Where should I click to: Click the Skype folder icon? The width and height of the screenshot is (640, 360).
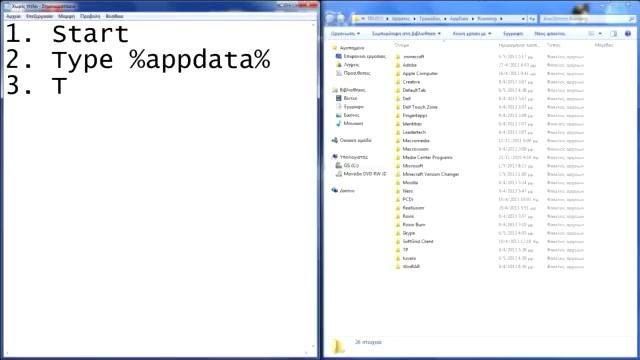click(x=398, y=233)
